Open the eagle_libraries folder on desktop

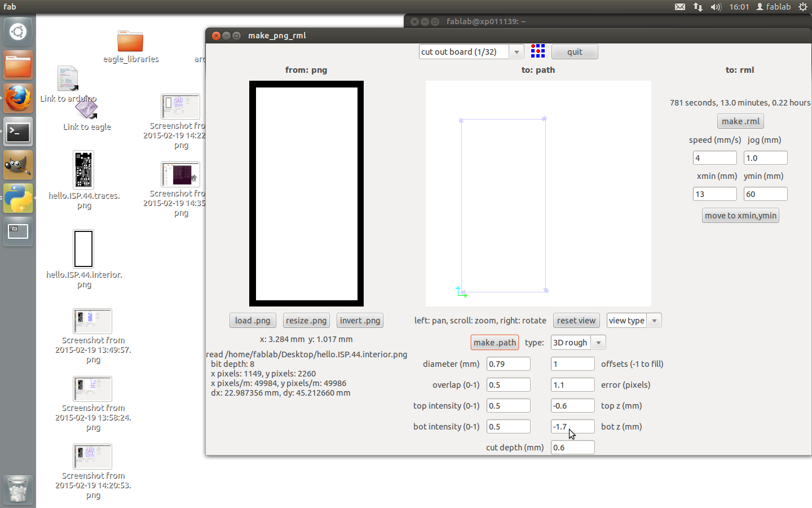(x=130, y=47)
